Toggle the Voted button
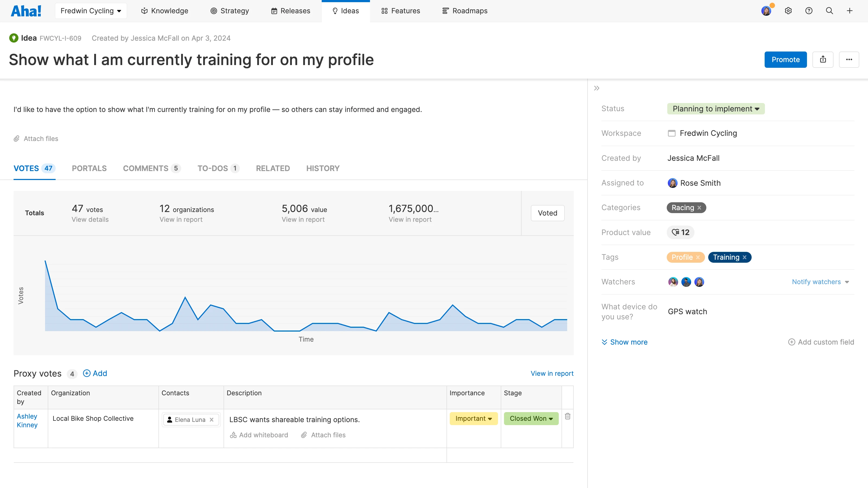Image resolution: width=868 pixels, height=488 pixels. 547,213
